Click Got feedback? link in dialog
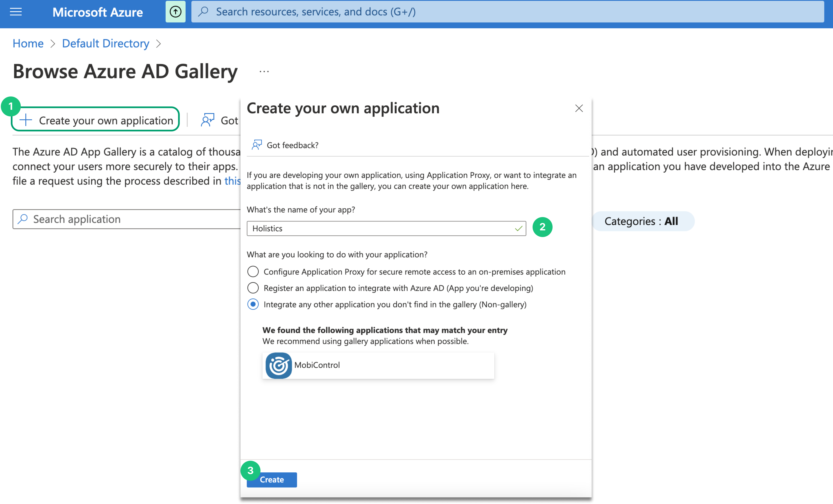 293,145
